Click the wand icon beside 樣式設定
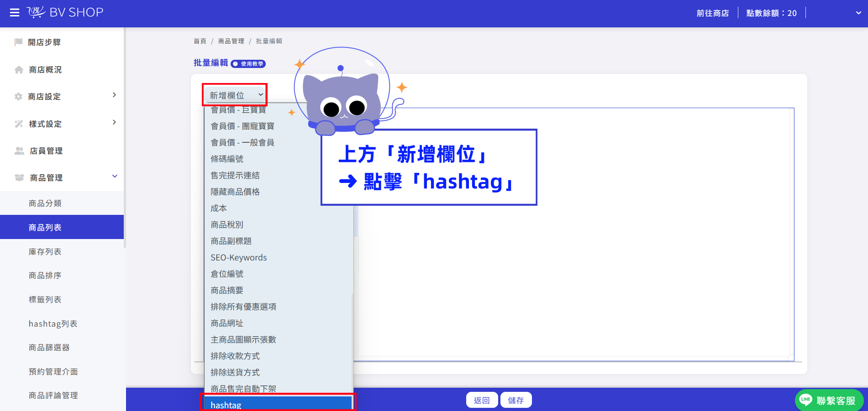Screen dimensions: 868x411 click(19, 124)
